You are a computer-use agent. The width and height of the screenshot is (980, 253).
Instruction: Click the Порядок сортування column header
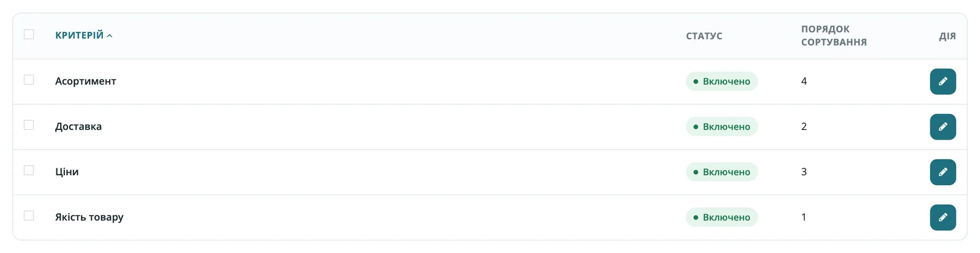click(x=834, y=36)
